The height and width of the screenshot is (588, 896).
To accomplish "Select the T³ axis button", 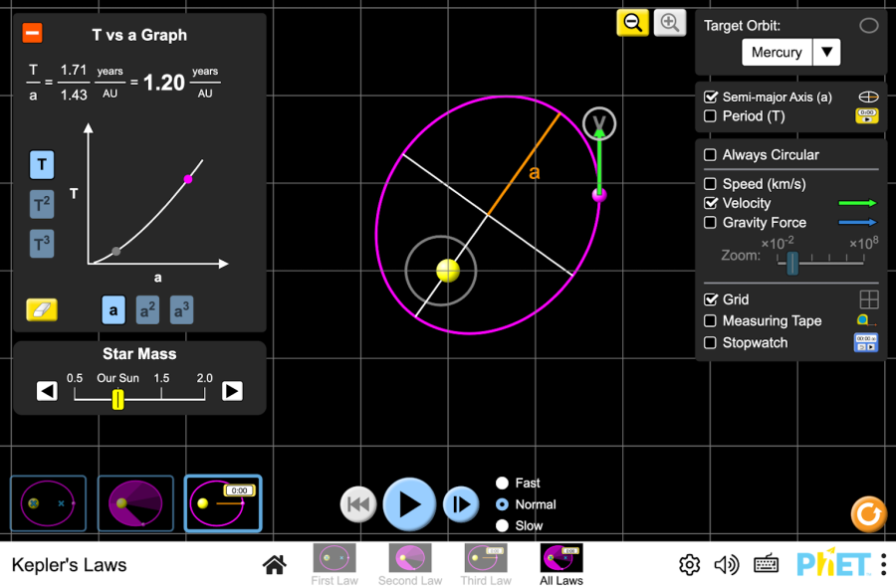I will tap(42, 244).
